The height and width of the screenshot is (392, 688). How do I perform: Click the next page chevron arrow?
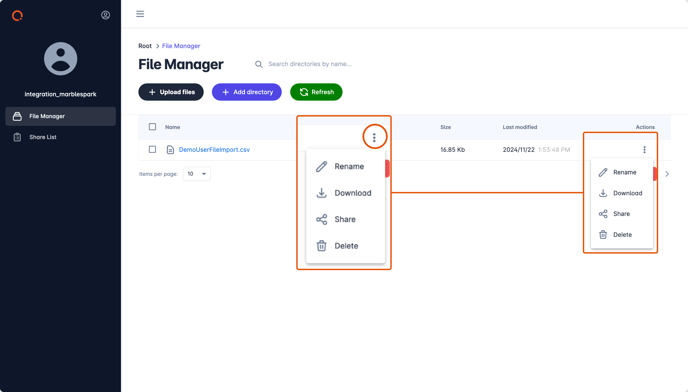(667, 174)
